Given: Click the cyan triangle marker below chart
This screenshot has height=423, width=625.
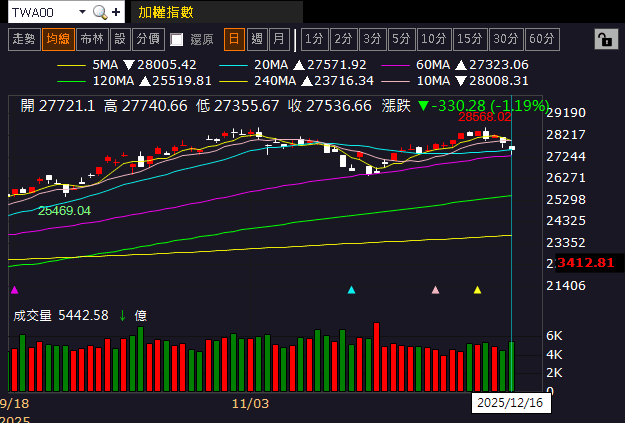Looking at the screenshot, I should click(x=351, y=290).
